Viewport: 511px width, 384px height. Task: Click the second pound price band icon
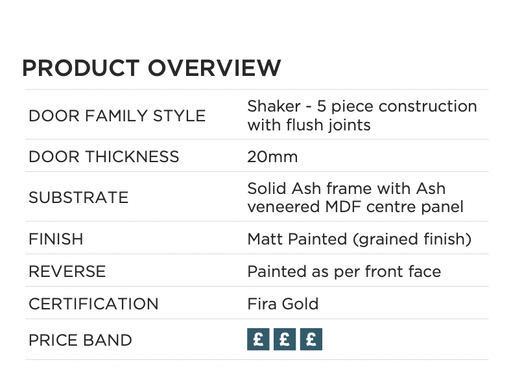[x=284, y=339]
